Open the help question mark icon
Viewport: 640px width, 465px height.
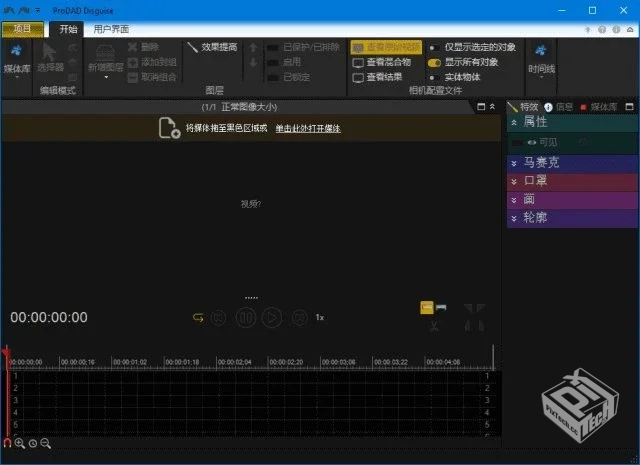coord(602,29)
